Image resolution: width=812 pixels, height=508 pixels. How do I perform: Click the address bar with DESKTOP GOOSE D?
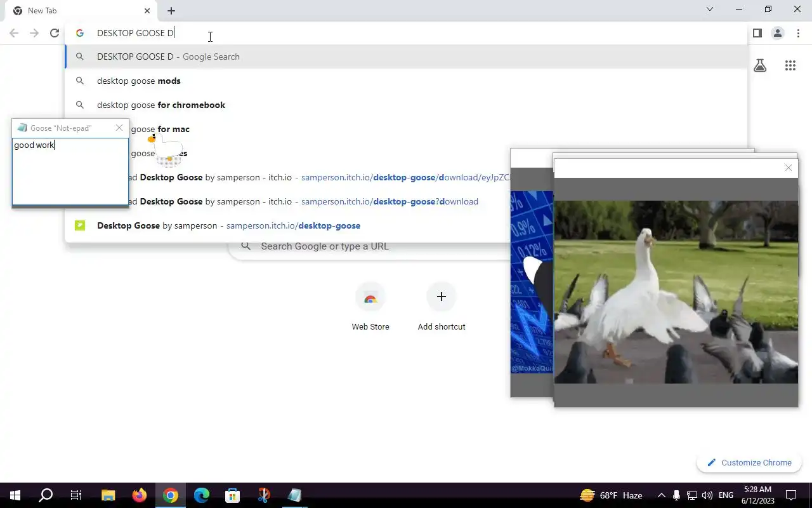point(406,33)
